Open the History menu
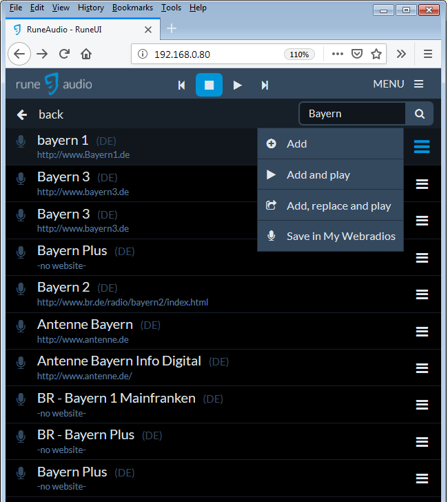 pos(91,8)
